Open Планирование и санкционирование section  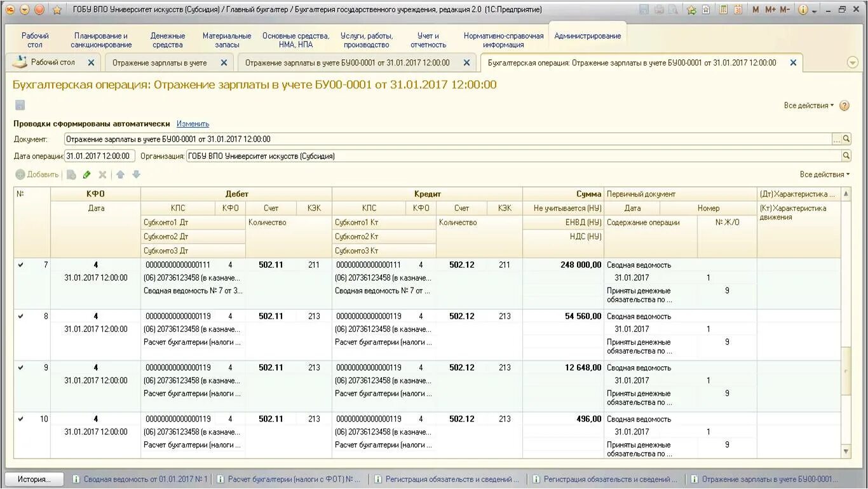point(101,40)
